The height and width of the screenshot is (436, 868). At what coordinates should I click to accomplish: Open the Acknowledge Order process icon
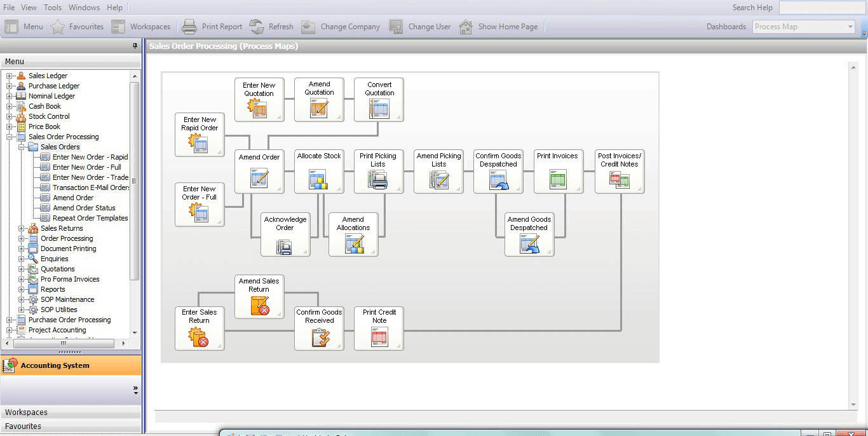pos(285,235)
